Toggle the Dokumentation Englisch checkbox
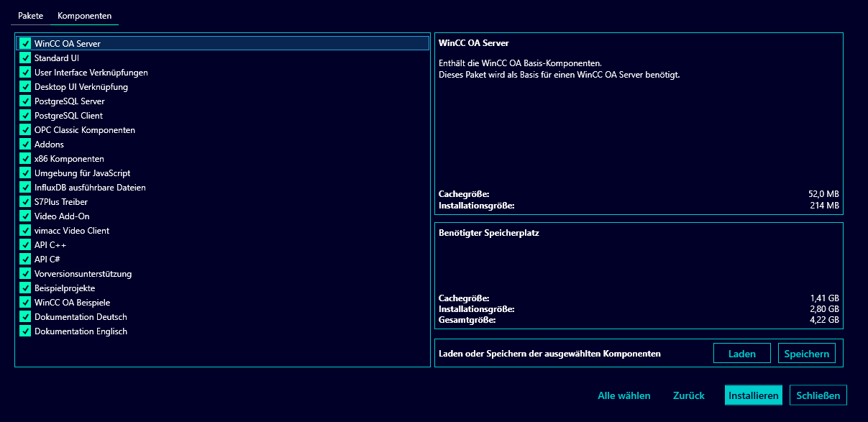This screenshot has height=422, width=868. [x=25, y=331]
